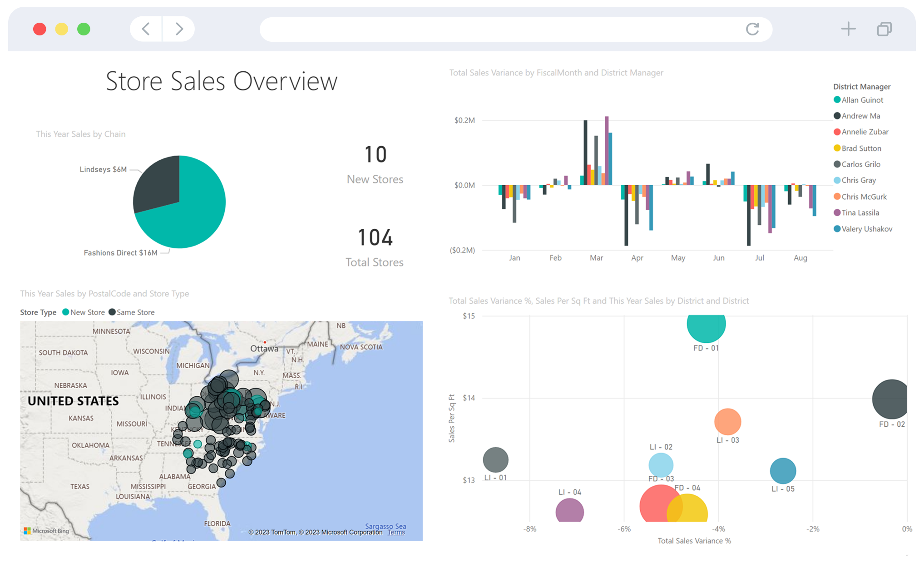Viewport: 924px width, 567px height.
Task: Toggle Valery Ushakov legend entry
Action: point(862,229)
